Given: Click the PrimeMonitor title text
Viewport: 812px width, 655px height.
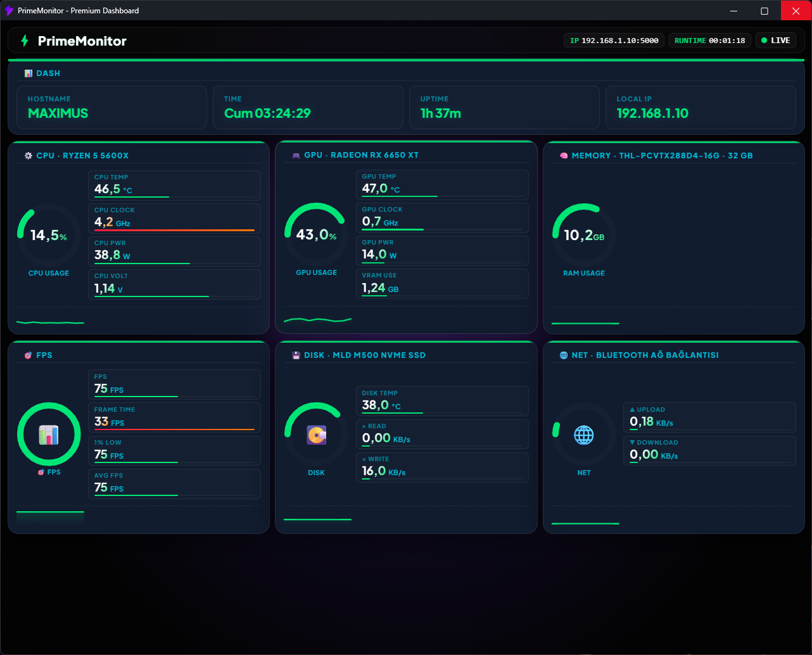Looking at the screenshot, I should tap(82, 41).
